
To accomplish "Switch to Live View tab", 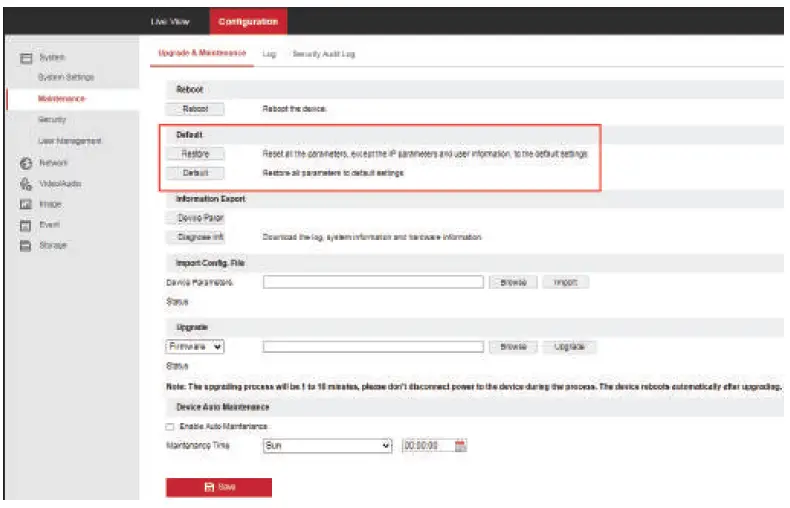I will coord(170,22).
